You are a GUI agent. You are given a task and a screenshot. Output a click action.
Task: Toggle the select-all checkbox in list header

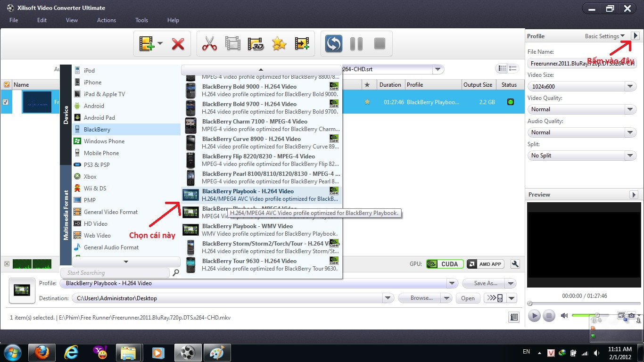point(7,85)
